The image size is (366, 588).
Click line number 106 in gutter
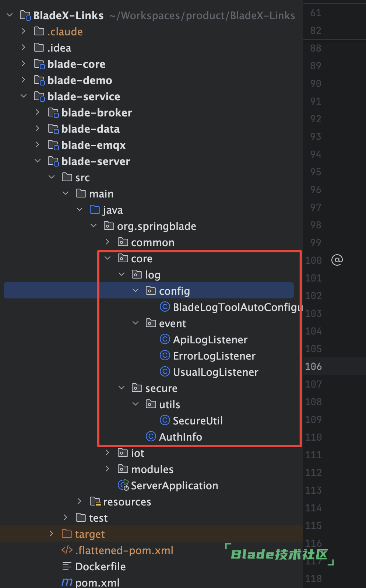point(313,367)
